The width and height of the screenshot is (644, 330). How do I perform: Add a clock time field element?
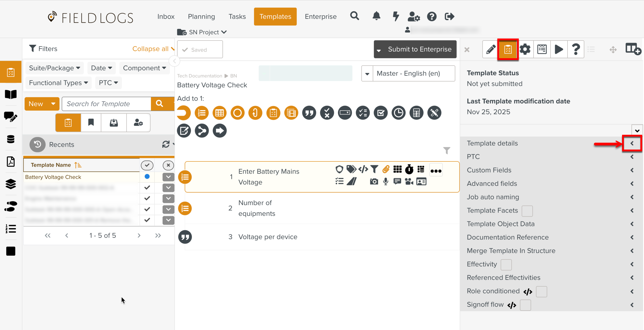tap(399, 113)
